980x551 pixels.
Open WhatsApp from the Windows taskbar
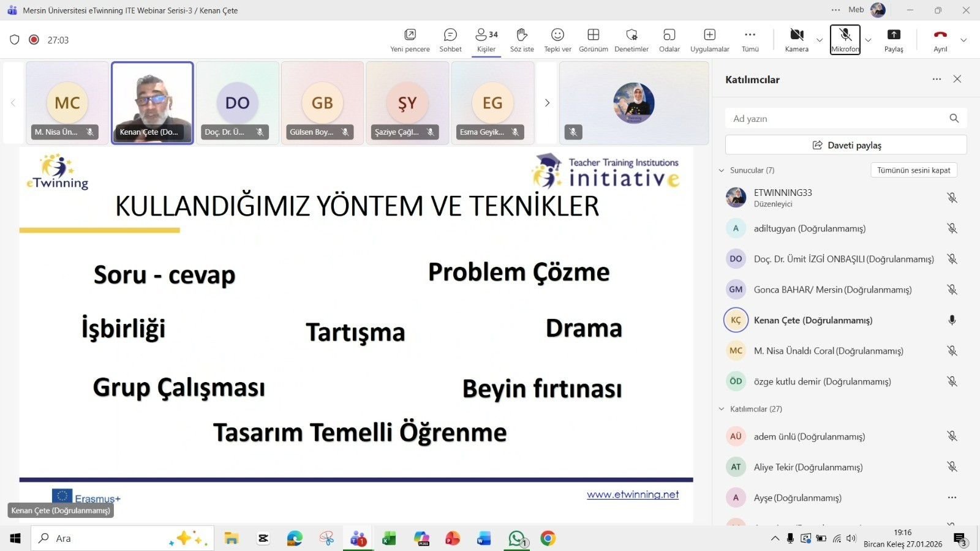point(516,539)
